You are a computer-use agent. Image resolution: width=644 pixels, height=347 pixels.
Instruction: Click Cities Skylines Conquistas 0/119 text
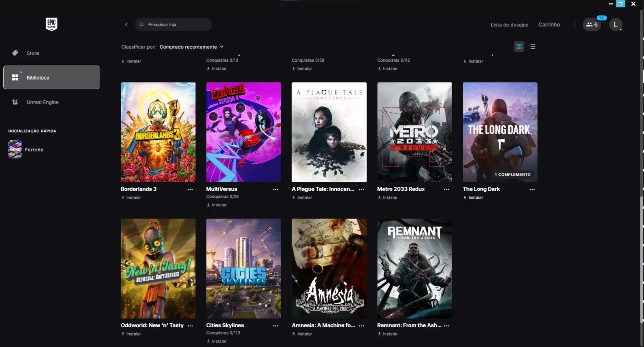click(223, 333)
